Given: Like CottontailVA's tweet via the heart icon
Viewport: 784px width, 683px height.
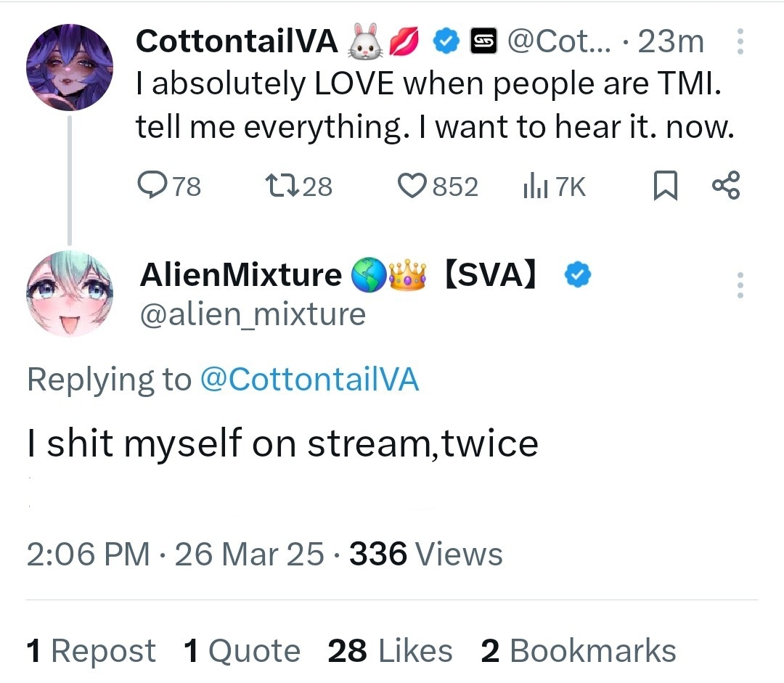Looking at the screenshot, I should pyautogui.click(x=412, y=186).
